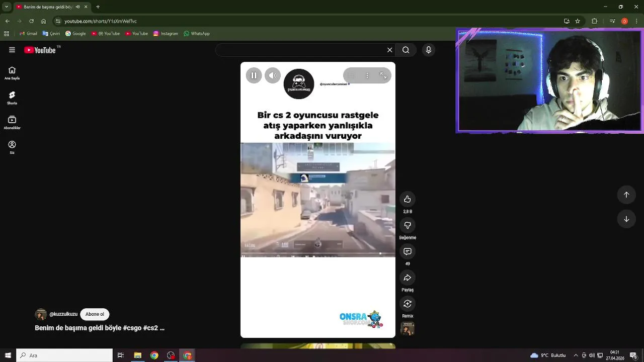Open the Shorts three-dot more options menu
The width and height of the screenshot is (644, 362).
367,75
